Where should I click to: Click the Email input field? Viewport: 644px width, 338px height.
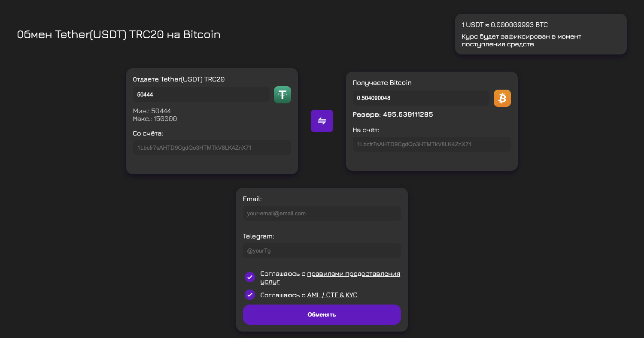pos(322,213)
